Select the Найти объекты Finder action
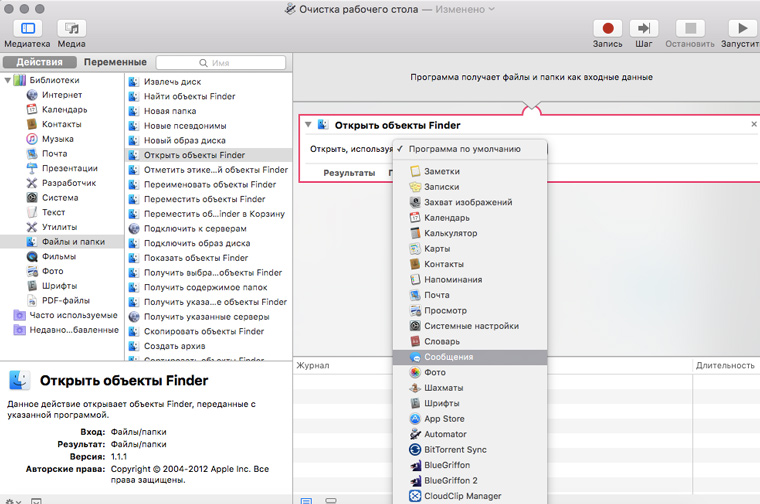 189,96
